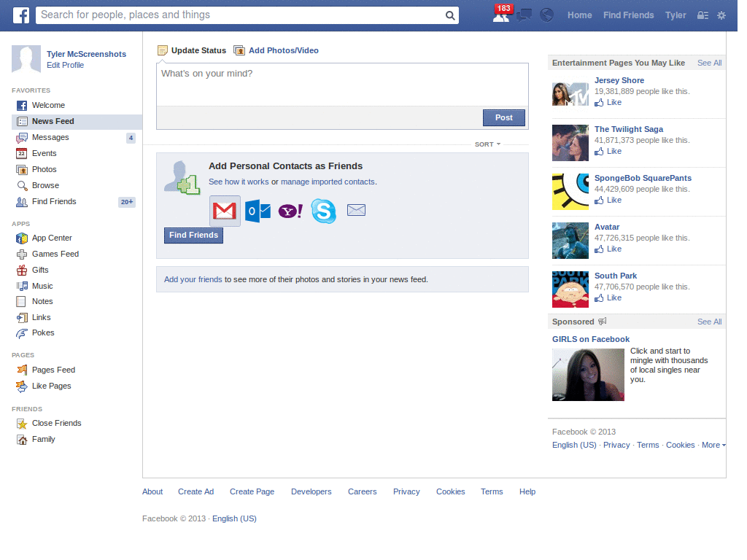Image resolution: width=747 pixels, height=560 pixels.
Task: Click the Music note icon
Action: point(21,286)
